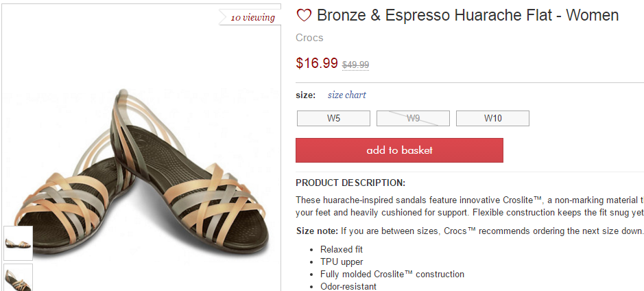Click the Bronze & Espresso Huarache Flat title
Screen dimensions: 644x291
(x=468, y=15)
